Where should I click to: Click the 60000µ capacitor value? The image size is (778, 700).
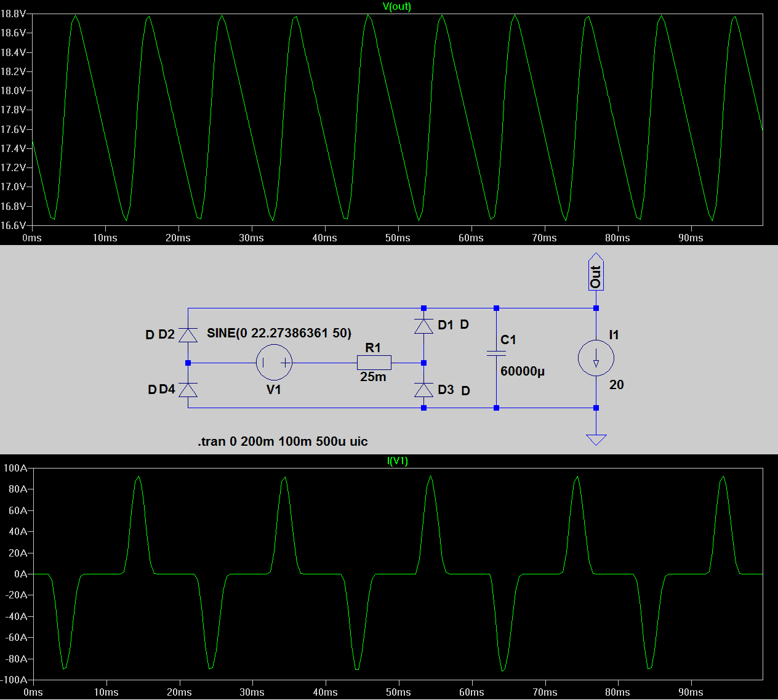point(523,371)
